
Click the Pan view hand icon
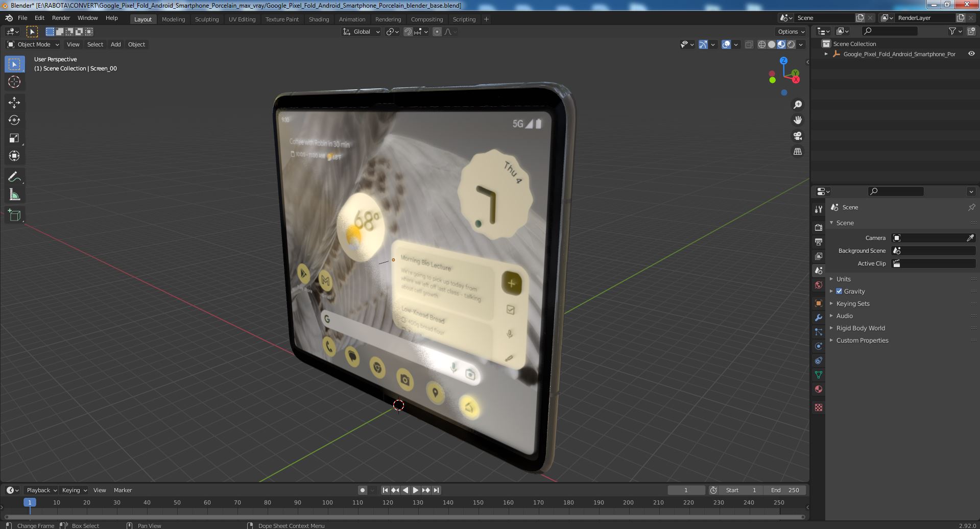(x=797, y=120)
